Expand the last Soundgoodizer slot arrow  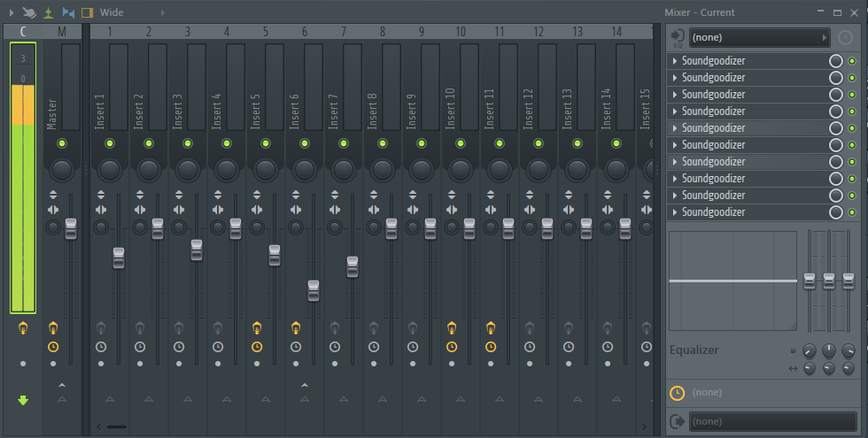click(x=675, y=212)
